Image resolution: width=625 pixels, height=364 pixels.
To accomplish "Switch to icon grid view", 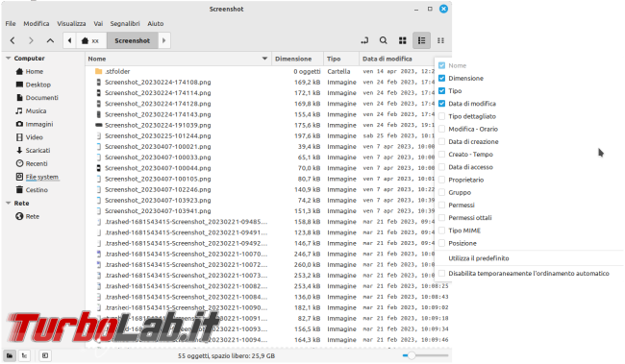I will click(403, 40).
